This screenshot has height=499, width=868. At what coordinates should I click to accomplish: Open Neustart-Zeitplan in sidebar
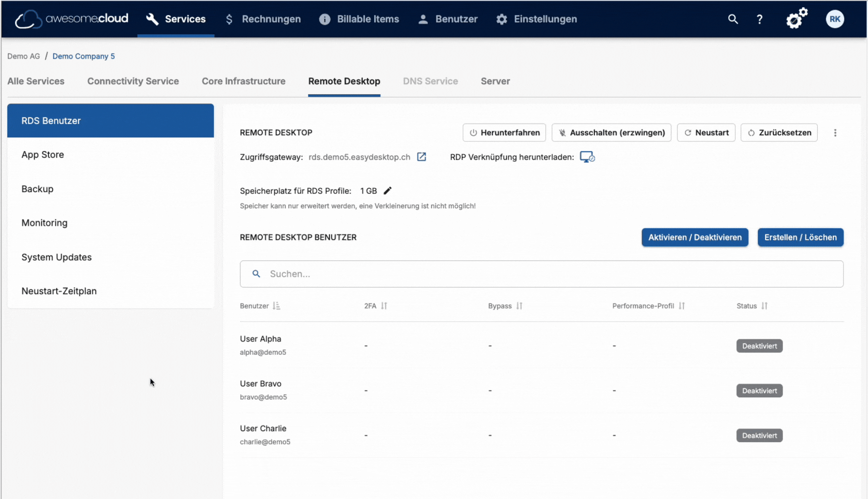click(110, 291)
